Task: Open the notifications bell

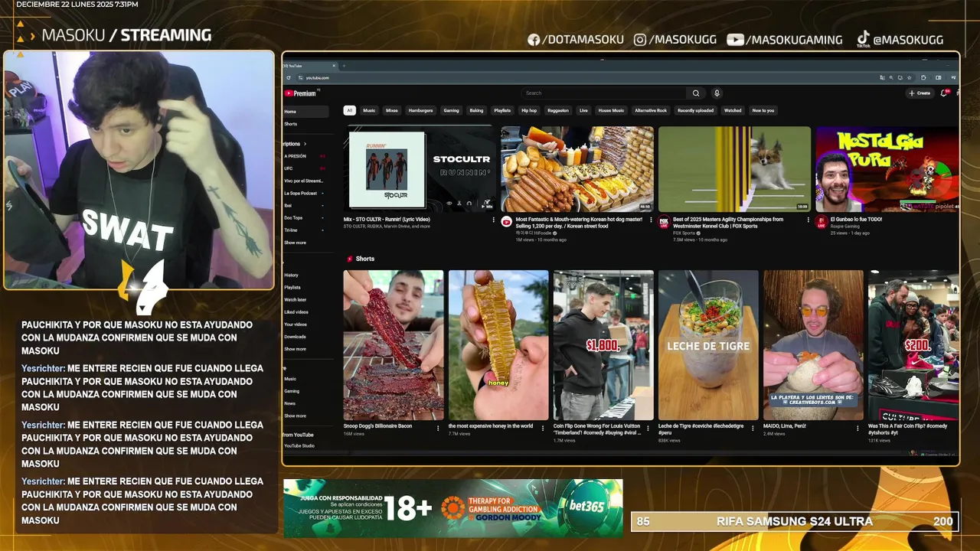Action: point(944,93)
